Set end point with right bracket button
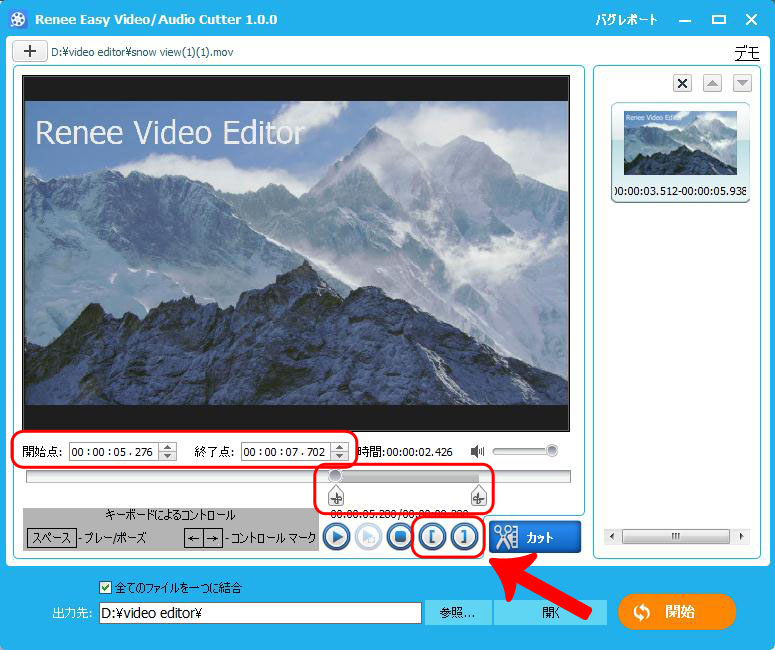This screenshot has height=650, width=775. click(x=464, y=537)
